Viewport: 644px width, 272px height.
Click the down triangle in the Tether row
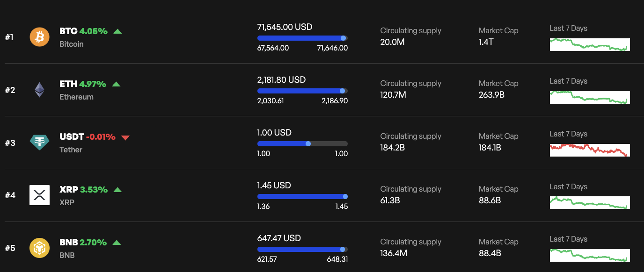point(125,137)
